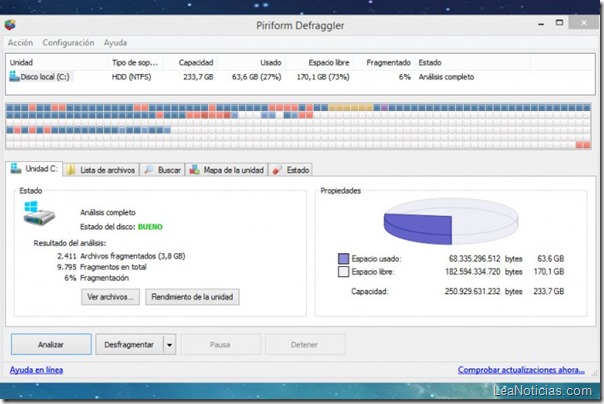
Task: Click the Usado column header
Action: [x=251, y=62]
